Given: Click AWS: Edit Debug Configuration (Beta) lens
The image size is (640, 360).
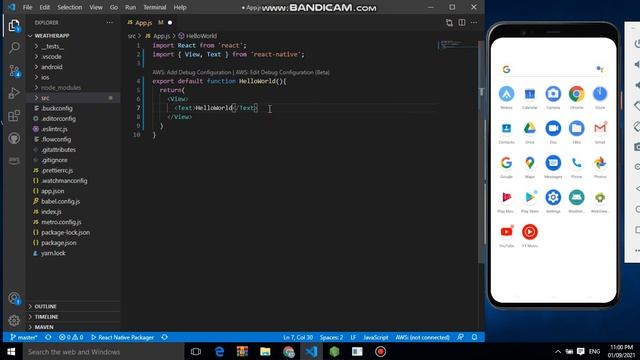Looking at the screenshot, I should [282, 72].
